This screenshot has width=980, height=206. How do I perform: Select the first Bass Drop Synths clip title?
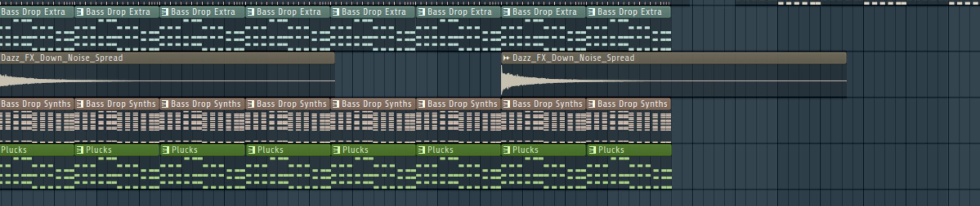pyautogui.click(x=36, y=104)
